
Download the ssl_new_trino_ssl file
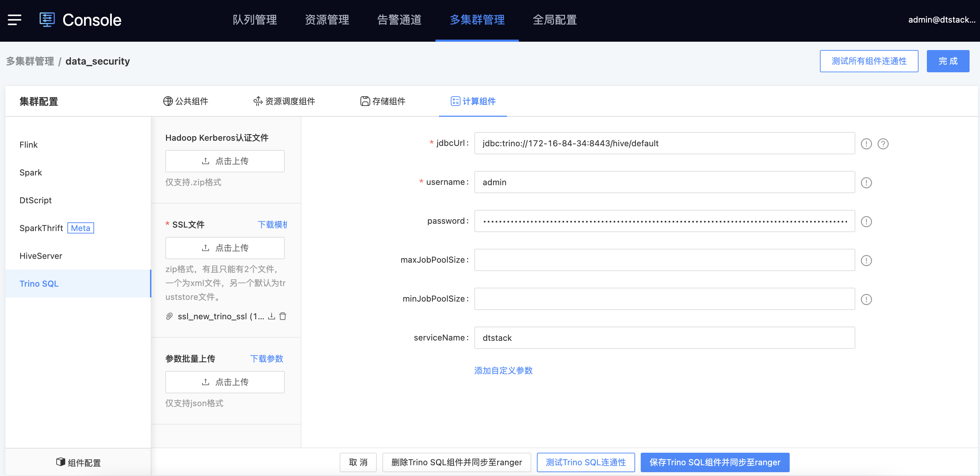click(271, 316)
